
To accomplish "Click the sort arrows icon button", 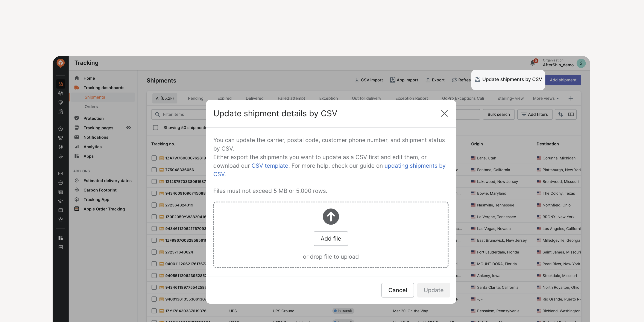I will [560, 114].
